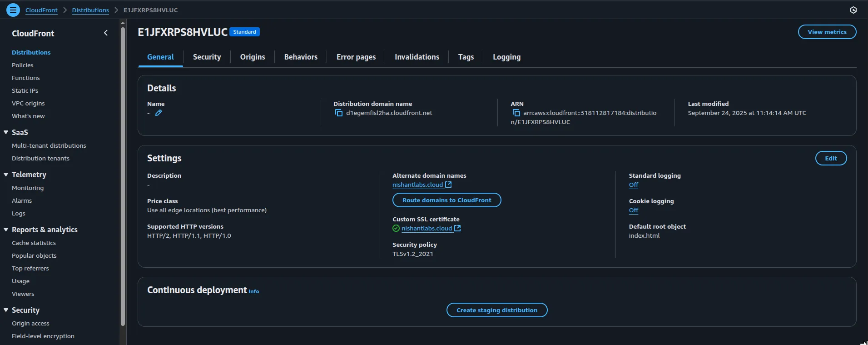The width and height of the screenshot is (868, 345).
Task: Collapse the Reports & analytics section
Action: [6, 230]
